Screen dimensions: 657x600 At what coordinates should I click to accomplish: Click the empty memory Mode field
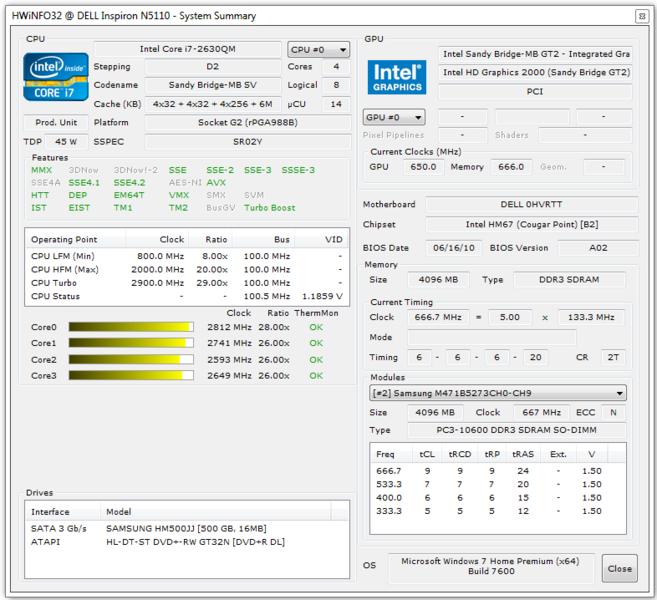[x=492, y=337]
